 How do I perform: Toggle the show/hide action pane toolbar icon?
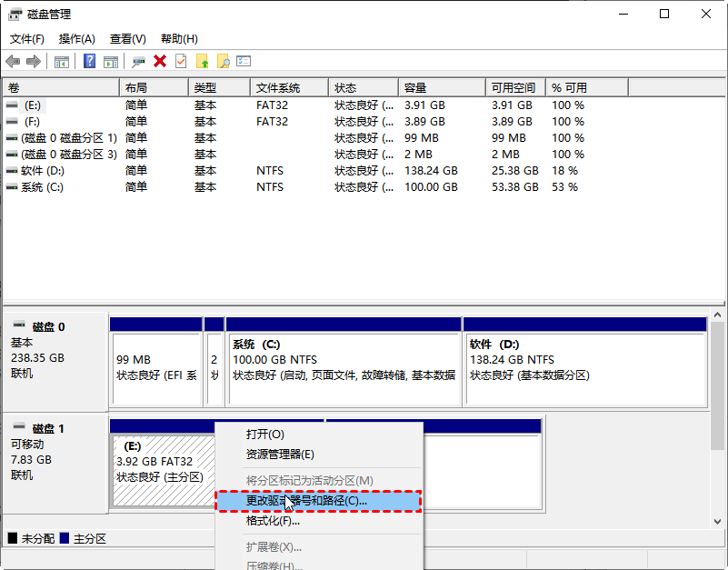pyautogui.click(x=112, y=61)
